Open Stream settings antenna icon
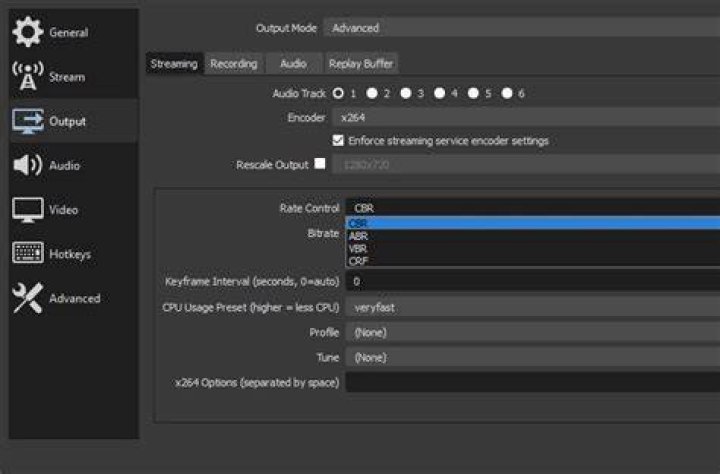Screen dimensions: 720x474 [x=28, y=76]
